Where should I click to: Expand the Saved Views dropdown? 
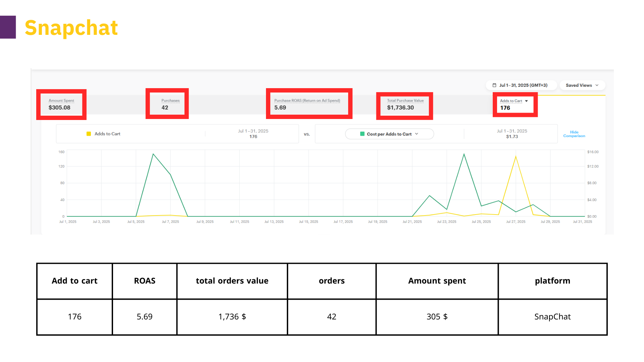[582, 85]
